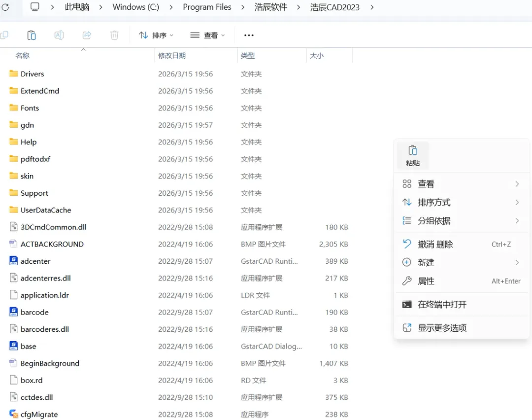This screenshot has width=532, height=420.
Task: Click the 粘贴 paste button in context menu
Action: tap(413, 155)
